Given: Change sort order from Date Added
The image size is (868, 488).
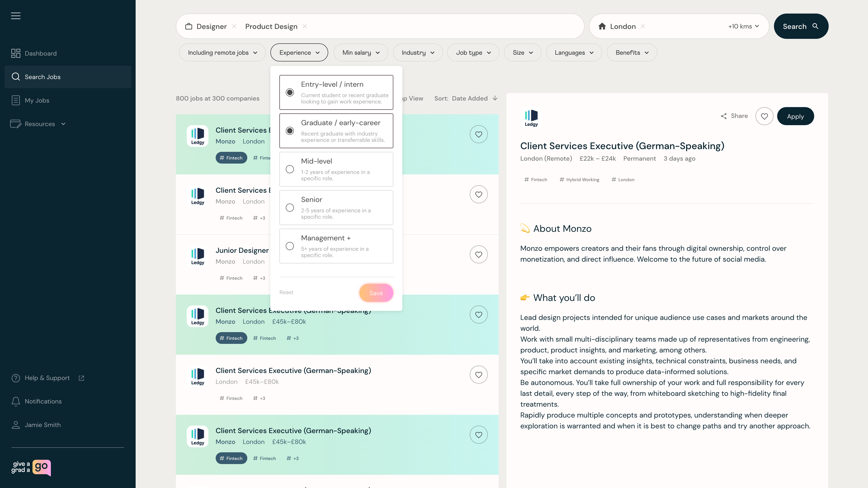Looking at the screenshot, I should click(x=466, y=98).
